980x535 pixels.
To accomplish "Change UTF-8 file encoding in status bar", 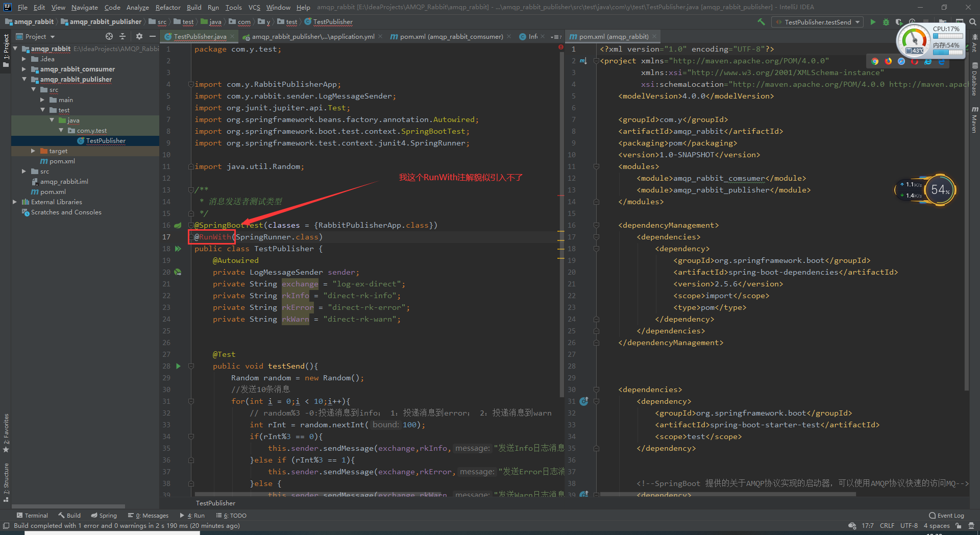I will point(909,526).
